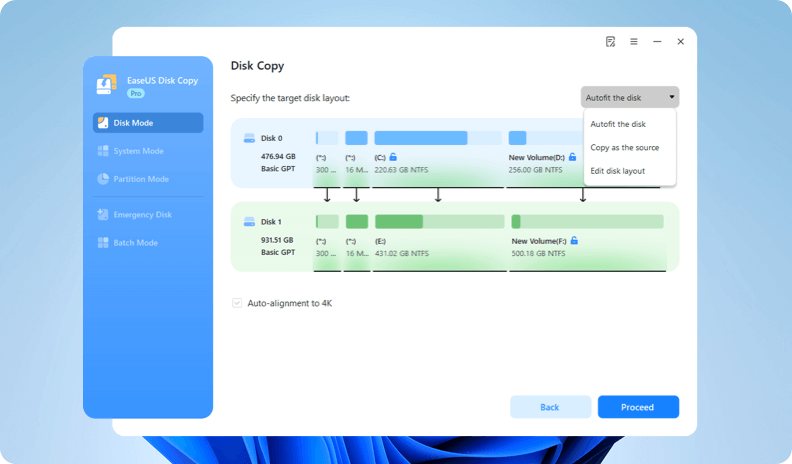Click the Batch Mode grid icon
Screen dimensions: 792x464
pos(103,242)
